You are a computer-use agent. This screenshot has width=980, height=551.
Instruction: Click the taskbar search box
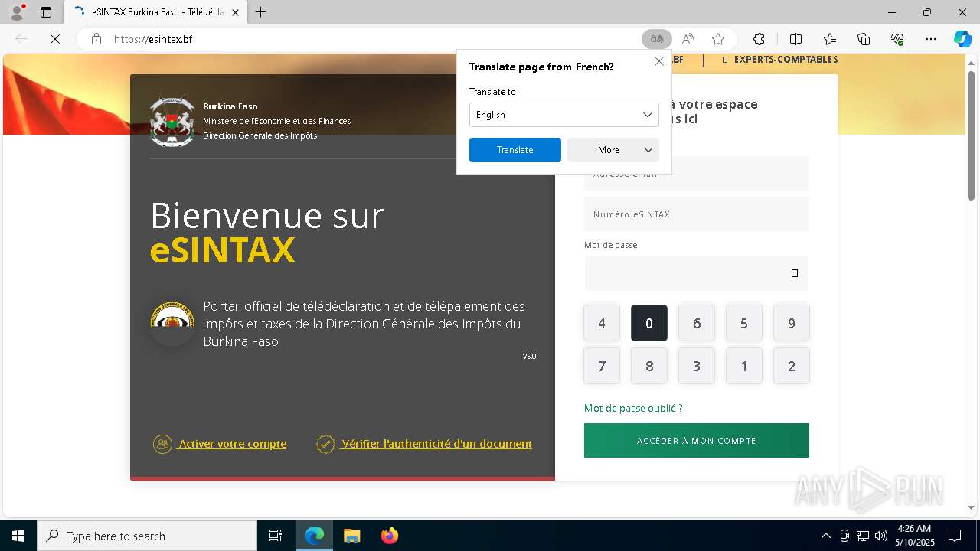tap(147, 536)
